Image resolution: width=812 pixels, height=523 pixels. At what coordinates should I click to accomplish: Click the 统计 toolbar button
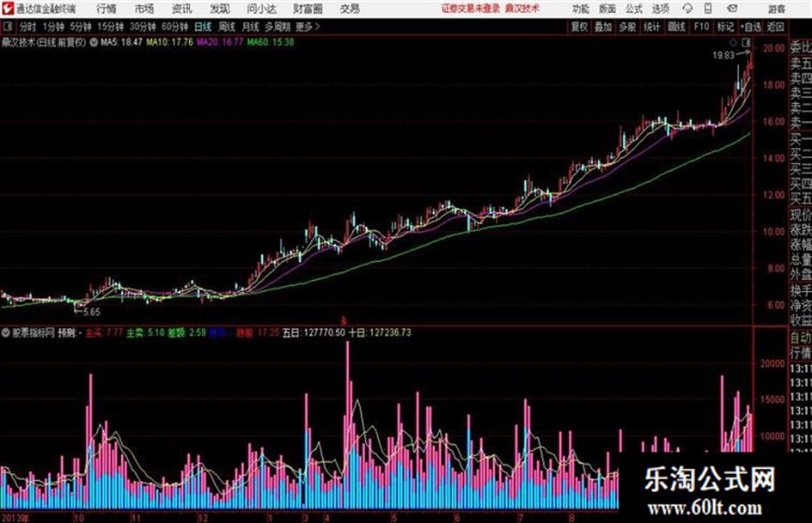coord(652,27)
